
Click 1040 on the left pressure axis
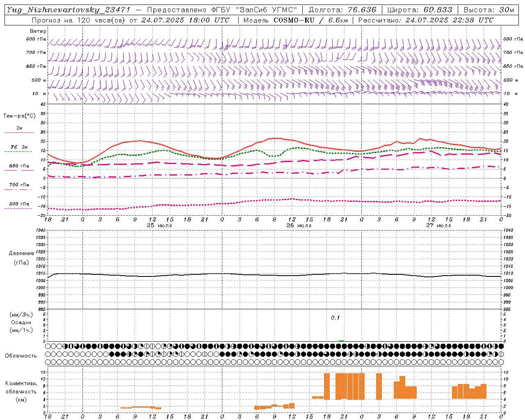coord(40,230)
